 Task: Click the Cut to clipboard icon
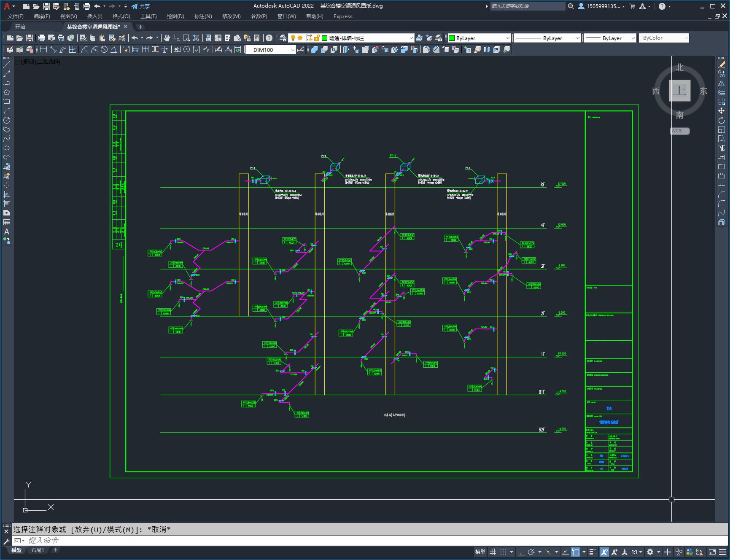83,38
